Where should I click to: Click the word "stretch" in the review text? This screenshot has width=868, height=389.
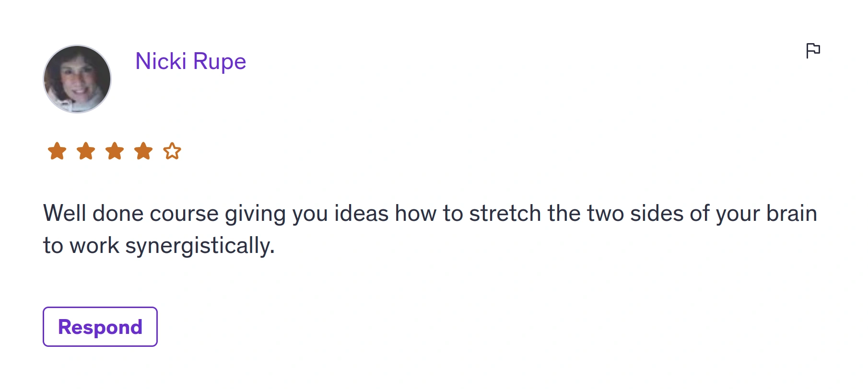click(505, 213)
